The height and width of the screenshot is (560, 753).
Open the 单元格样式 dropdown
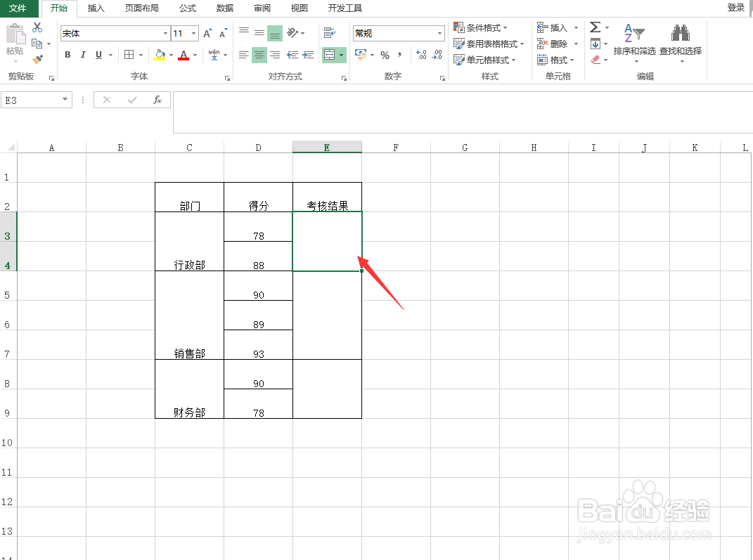(x=484, y=60)
